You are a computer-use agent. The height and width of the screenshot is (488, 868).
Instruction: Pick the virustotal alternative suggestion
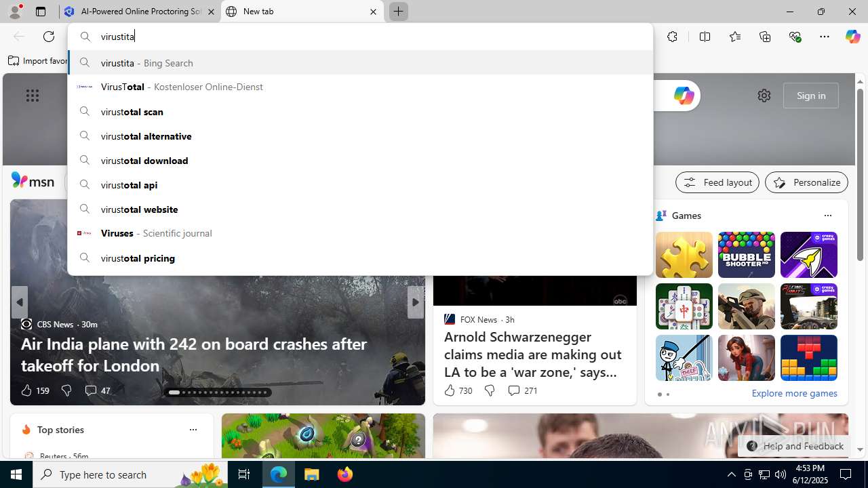click(x=360, y=136)
